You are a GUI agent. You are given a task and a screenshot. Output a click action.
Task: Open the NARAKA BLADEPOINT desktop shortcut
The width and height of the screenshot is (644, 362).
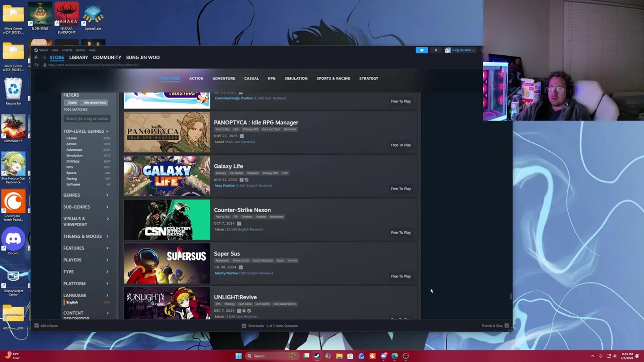click(66, 18)
